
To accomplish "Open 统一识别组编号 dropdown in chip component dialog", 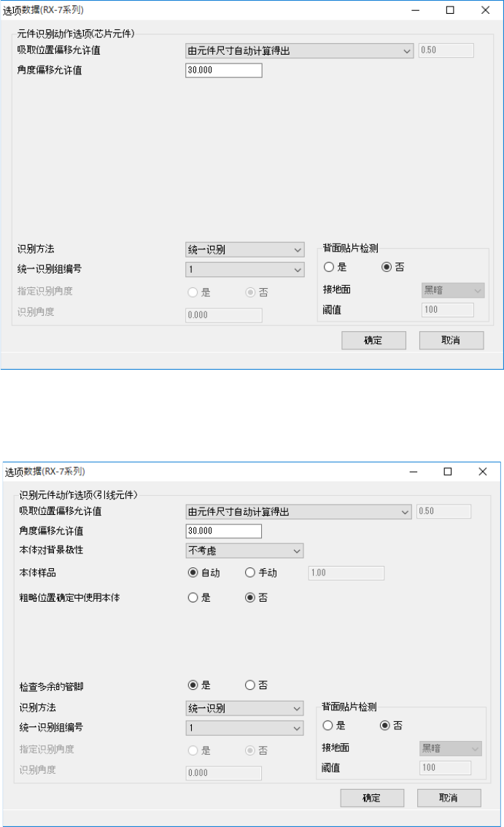I will [245, 270].
